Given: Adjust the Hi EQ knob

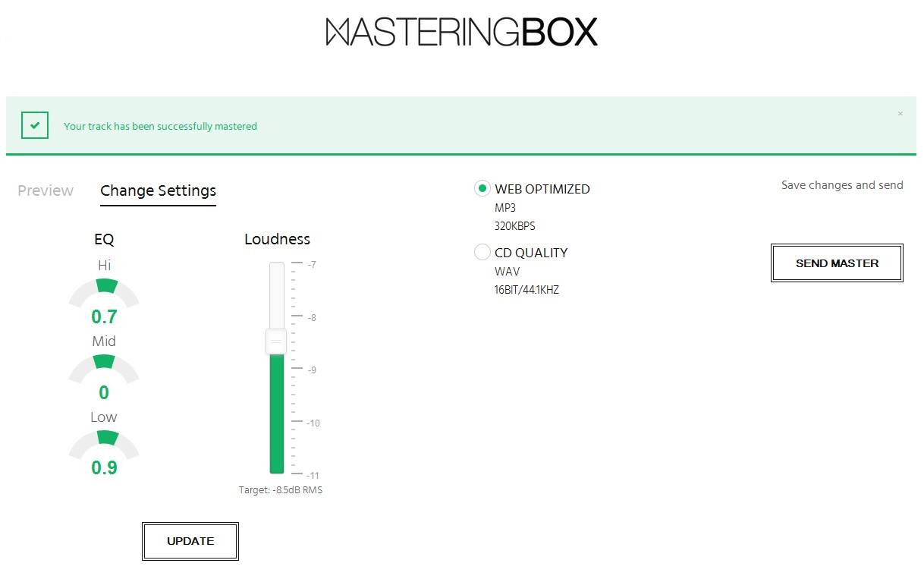Looking at the screenshot, I should [x=104, y=290].
